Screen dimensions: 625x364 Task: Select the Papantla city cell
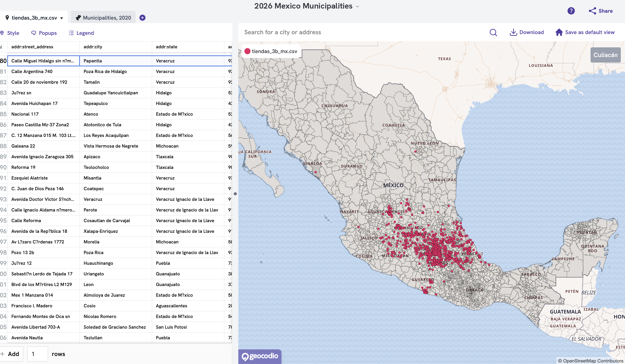point(116,61)
